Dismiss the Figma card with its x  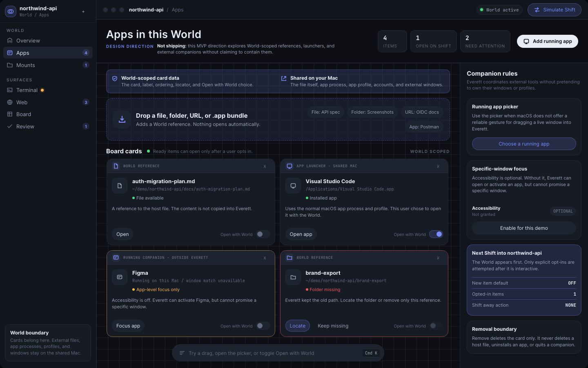click(x=265, y=258)
